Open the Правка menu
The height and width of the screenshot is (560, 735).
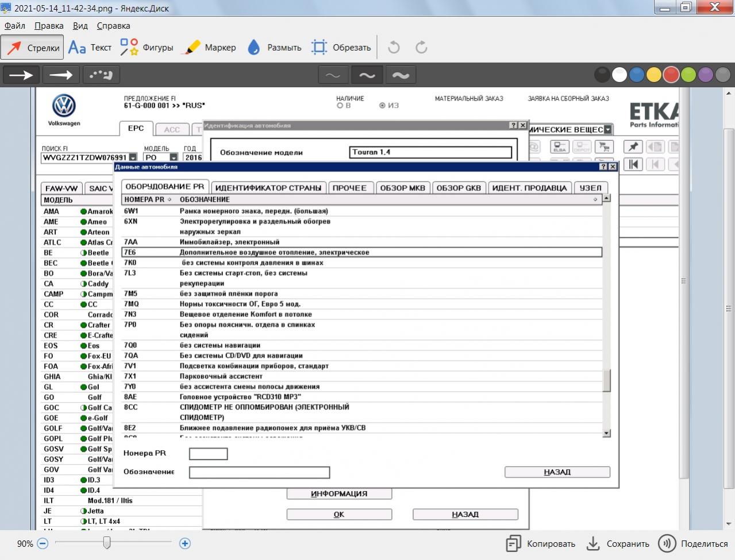49,26
